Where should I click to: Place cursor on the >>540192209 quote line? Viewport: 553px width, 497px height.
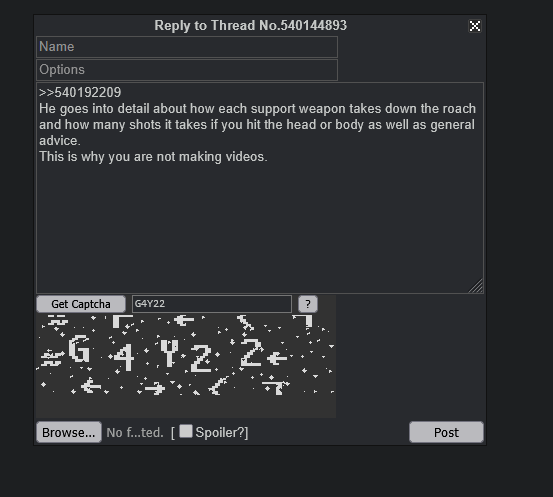80,92
